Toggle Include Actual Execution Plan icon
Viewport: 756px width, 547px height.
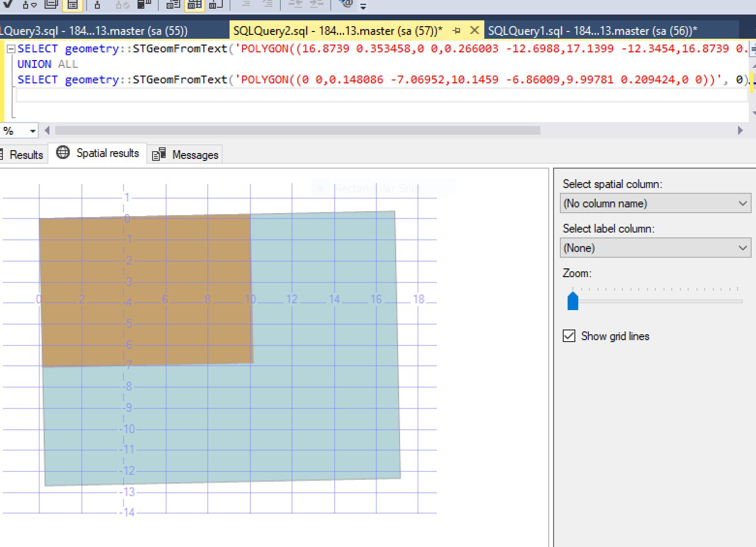click(x=97, y=4)
